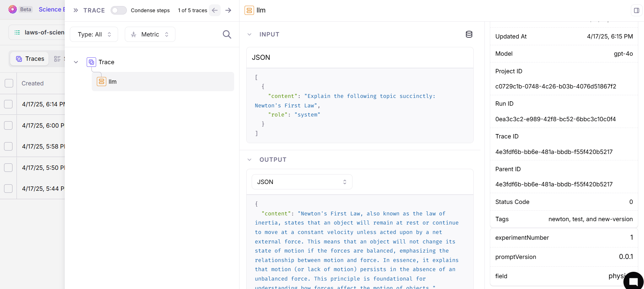Check the box for the 6:14 PM trace
Image resolution: width=644 pixels, height=289 pixels.
[x=8, y=104]
